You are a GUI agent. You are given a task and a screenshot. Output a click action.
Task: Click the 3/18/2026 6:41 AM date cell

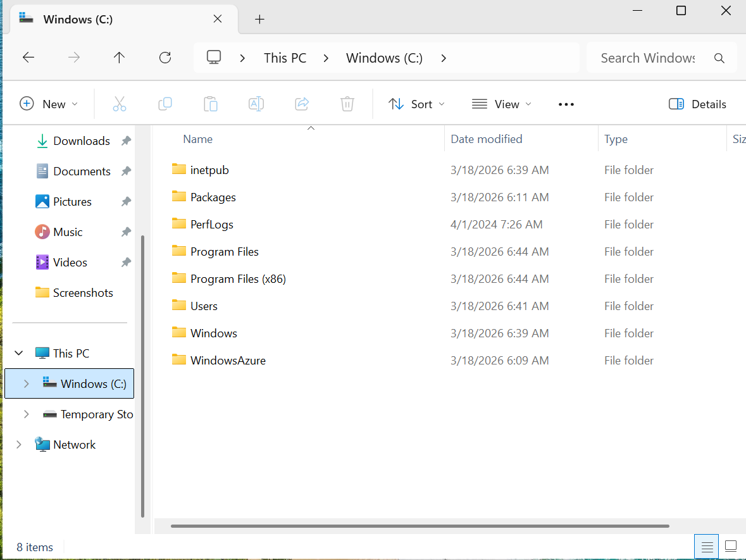pyautogui.click(x=500, y=306)
